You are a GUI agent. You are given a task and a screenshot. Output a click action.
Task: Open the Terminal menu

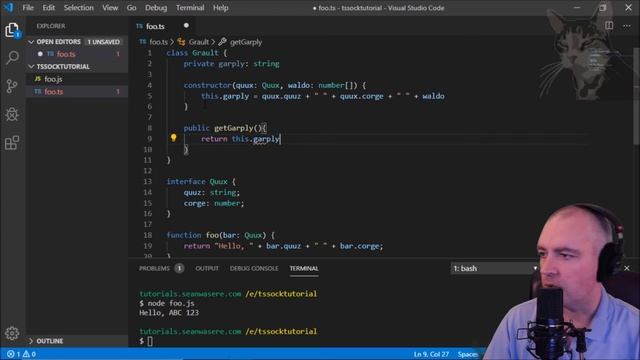(190, 8)
